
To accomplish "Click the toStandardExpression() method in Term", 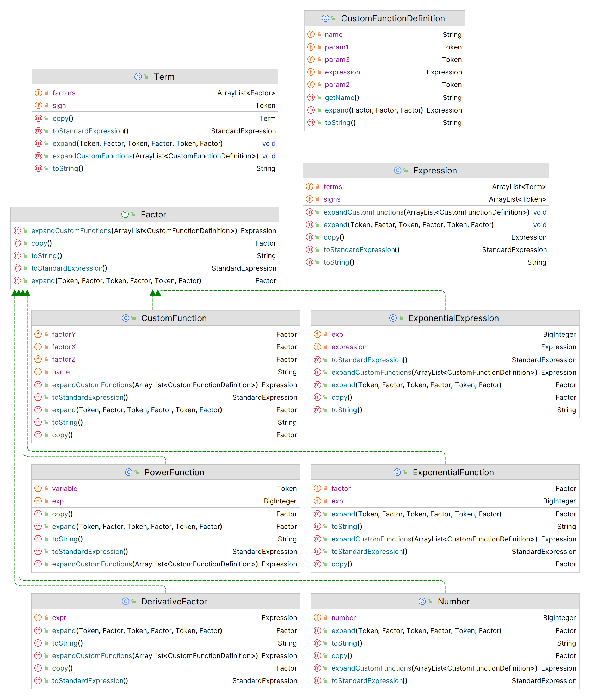I will click(90, 131).
